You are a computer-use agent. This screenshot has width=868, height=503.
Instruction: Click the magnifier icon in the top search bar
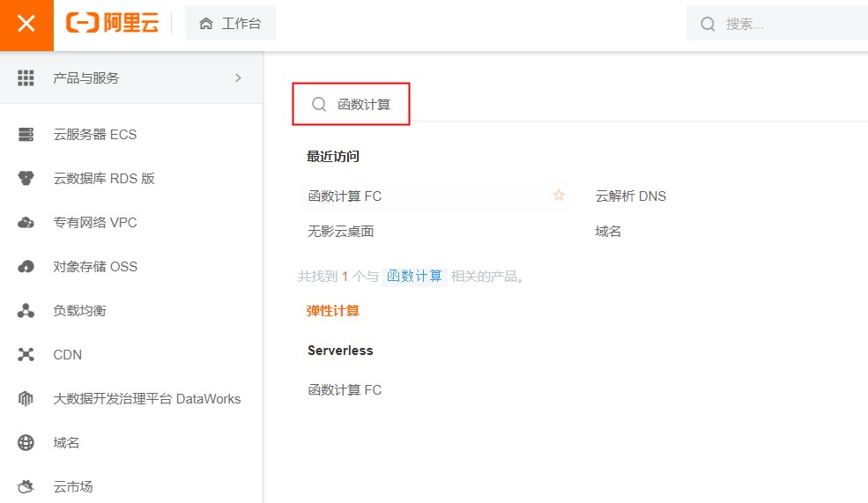(708, 24)
